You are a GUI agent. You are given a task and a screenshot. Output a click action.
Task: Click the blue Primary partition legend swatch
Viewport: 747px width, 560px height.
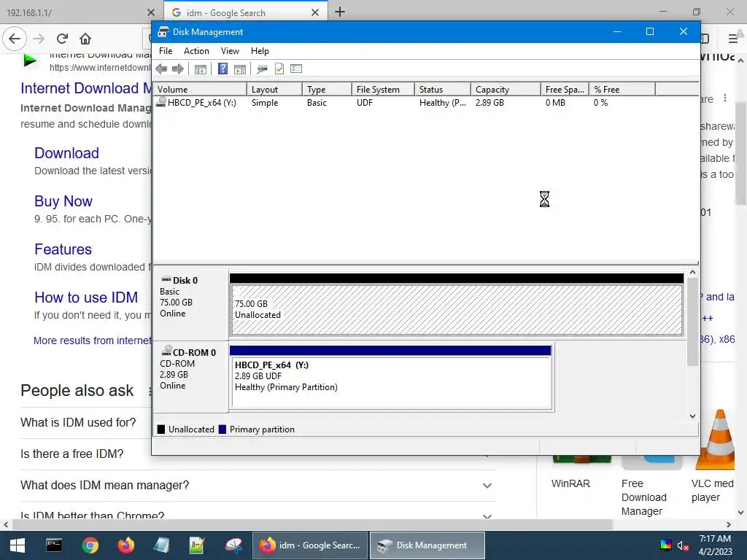pyautogui.click(x=222, y=429)
